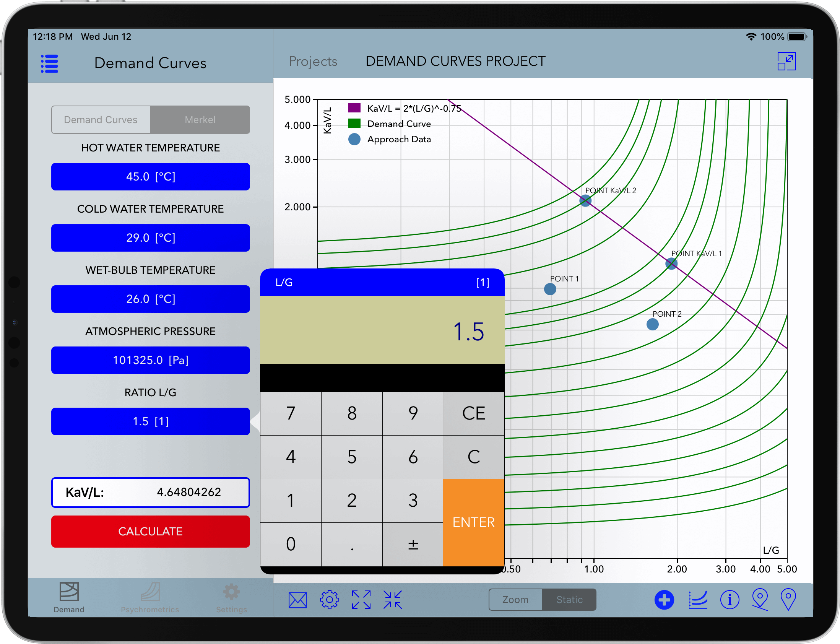Enable Static chart mode
The height and width of the screenshot is (644, 840).
pyautogui.click(x=569, y=599)
